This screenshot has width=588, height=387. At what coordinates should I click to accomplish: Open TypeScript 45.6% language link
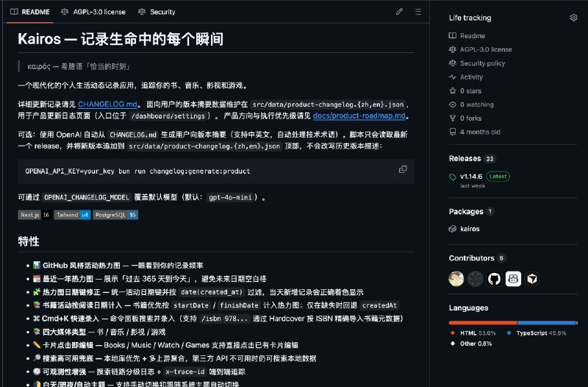pos(537,333)
